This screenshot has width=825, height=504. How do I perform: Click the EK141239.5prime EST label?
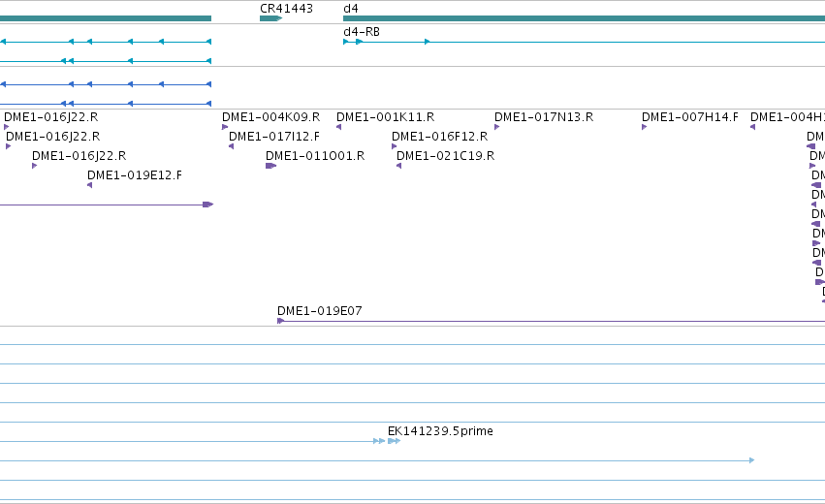(440, 431)
